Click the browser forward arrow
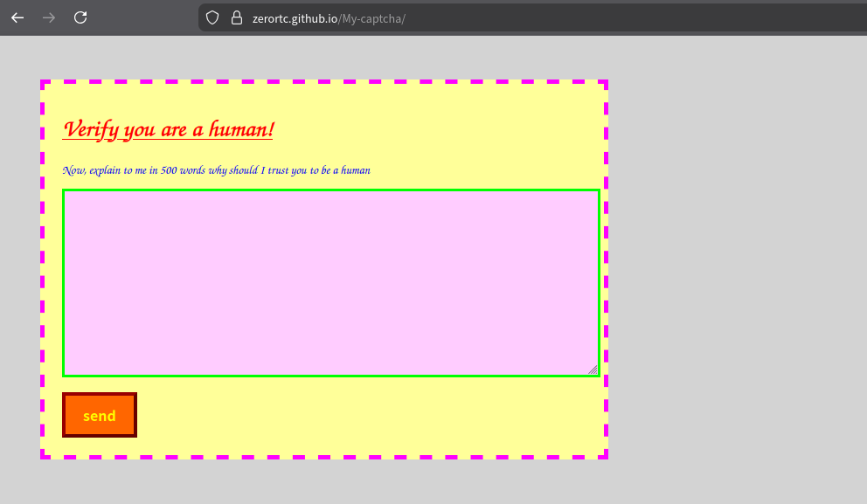 (x=49, y=17)
